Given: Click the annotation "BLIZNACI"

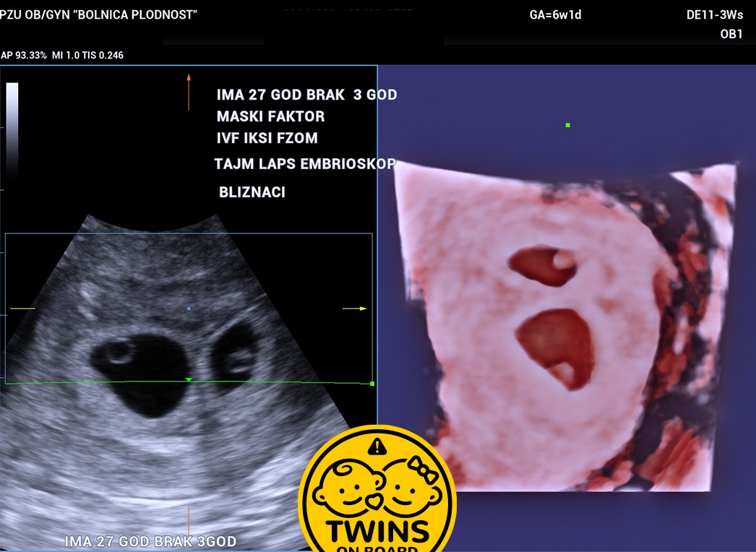Looking at the screenshot, I should [252, 192].
